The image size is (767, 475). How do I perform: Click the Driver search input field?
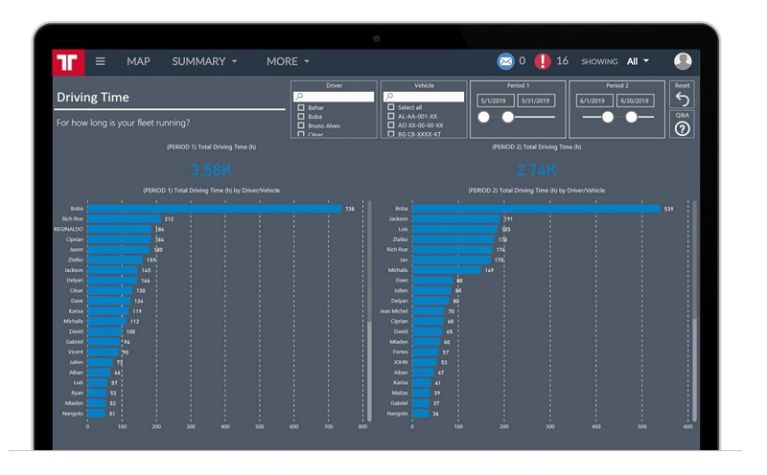tap(334, 96)
